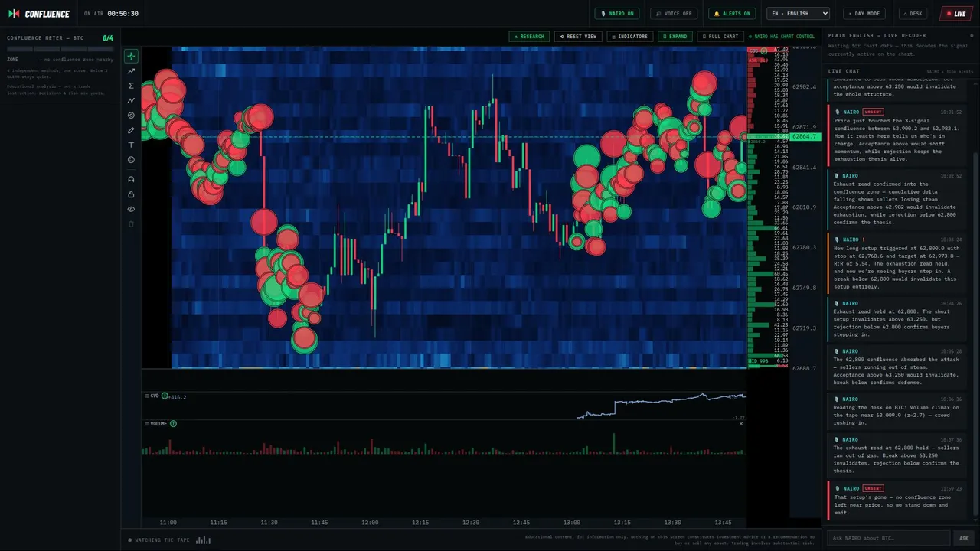Screen dimensions: 980x551
Task: Click the LIVE indicator button
Action: [x=956, y=14]
